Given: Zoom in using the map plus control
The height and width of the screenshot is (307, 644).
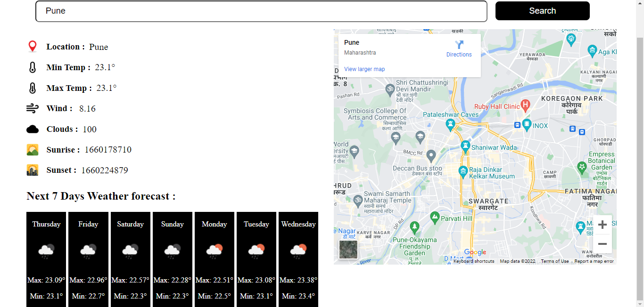Looking at the screenshot, I should pyautogui.click(x=602, y=225).
